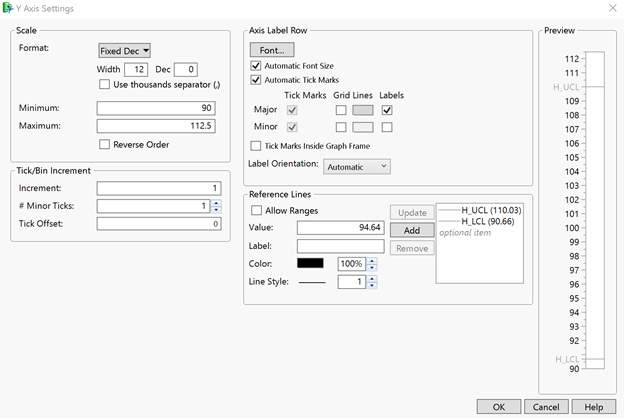Click OK to apply axis settings
This screenshot has width=624, height=418.
click(x=499, y=407)
